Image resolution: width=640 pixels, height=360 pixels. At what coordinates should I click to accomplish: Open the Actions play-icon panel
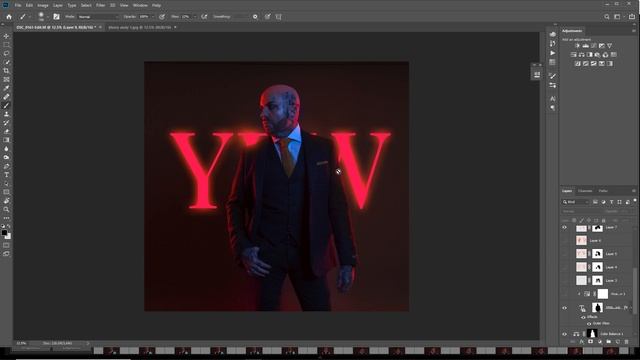[553, 53]
